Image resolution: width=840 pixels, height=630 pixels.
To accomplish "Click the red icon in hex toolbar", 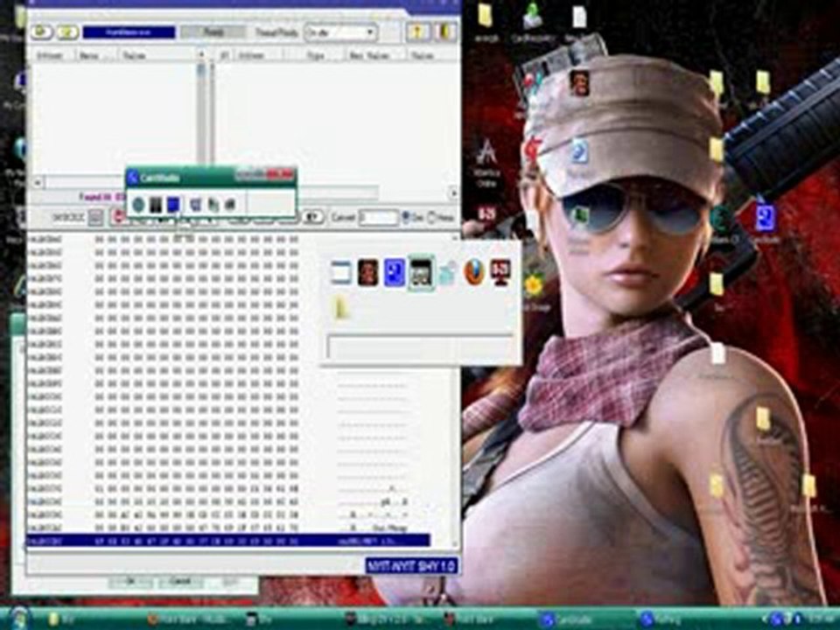I will [x=119, y=217].
